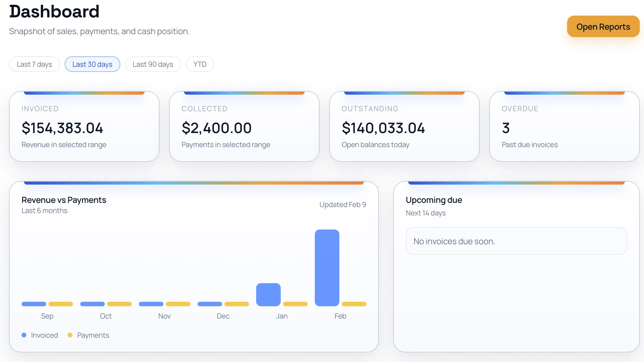The height and width of the screenshot is (362, 644).
Task: Click the No invoices due soon notice
Action: [516, 241]
